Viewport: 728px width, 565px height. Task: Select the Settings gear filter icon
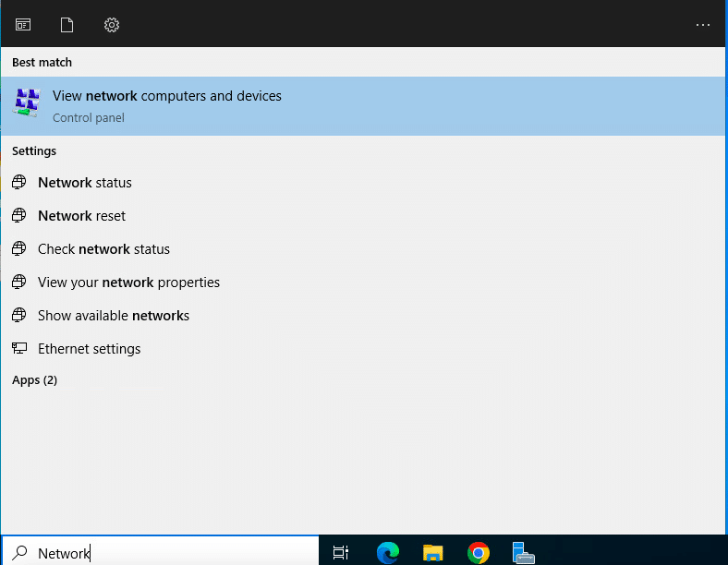point(112,25)
